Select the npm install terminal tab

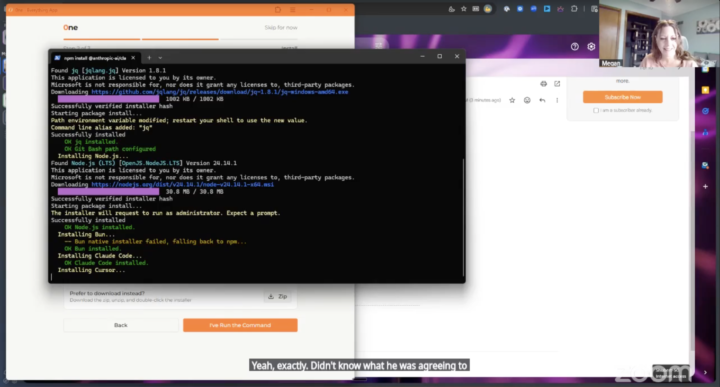[95, 58]
